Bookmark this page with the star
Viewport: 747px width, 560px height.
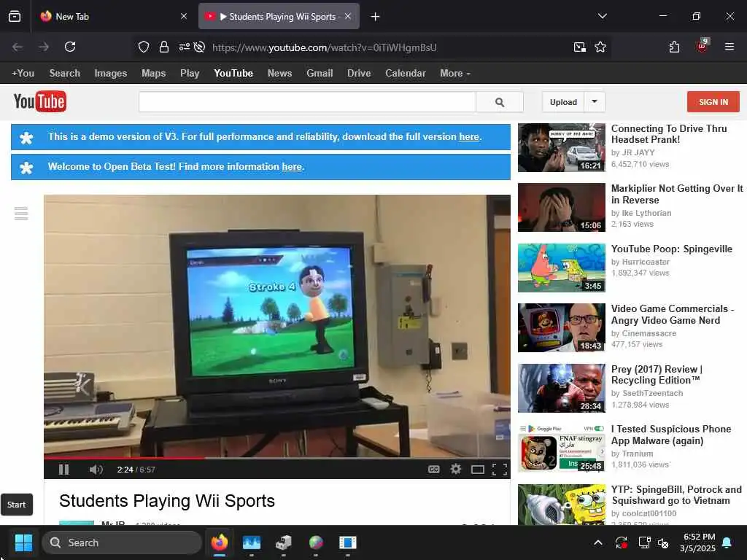[x=600, y=47]
